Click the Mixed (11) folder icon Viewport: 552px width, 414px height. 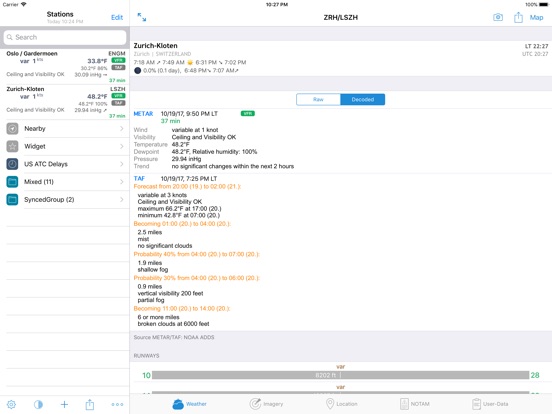[x=12, y=182]
